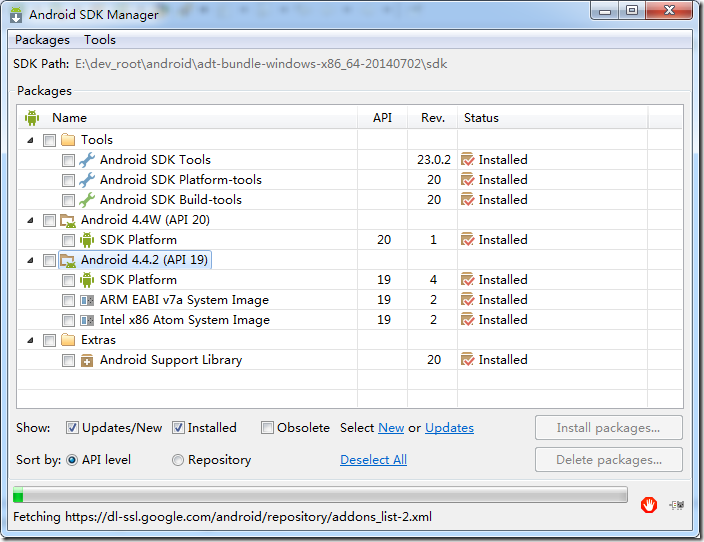Click the Android SDK Tools wrench icon
The height and width of the screenshot is (542, 704).
pyautogui.click(x=87, y=160)
